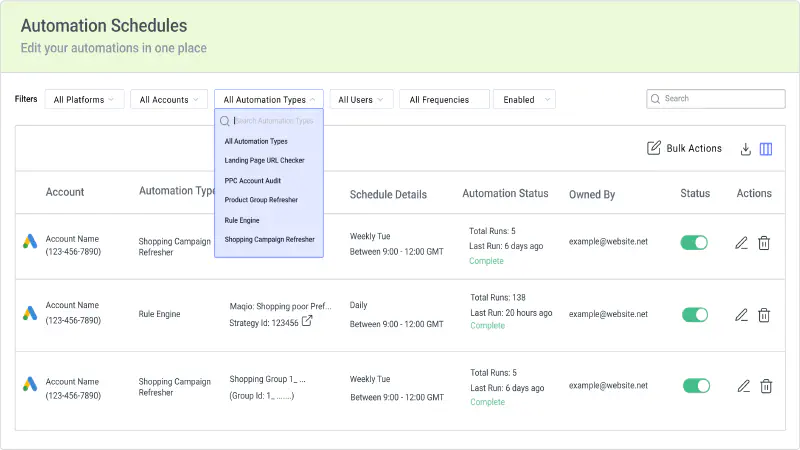This screenshot has width=800, height=450.
Task: Click the Owned By column header
Action: [x=592, y=194]
